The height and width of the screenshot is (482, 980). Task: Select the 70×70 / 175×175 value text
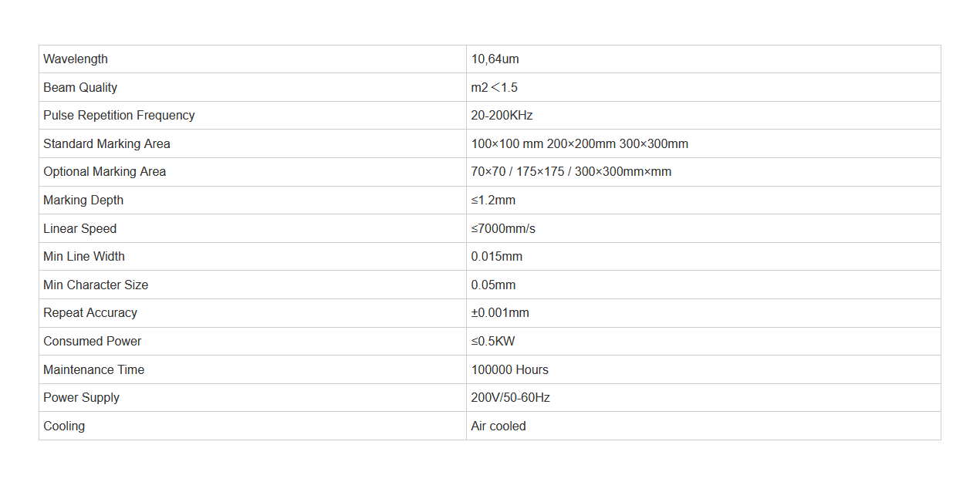click(x=518, y=172)
